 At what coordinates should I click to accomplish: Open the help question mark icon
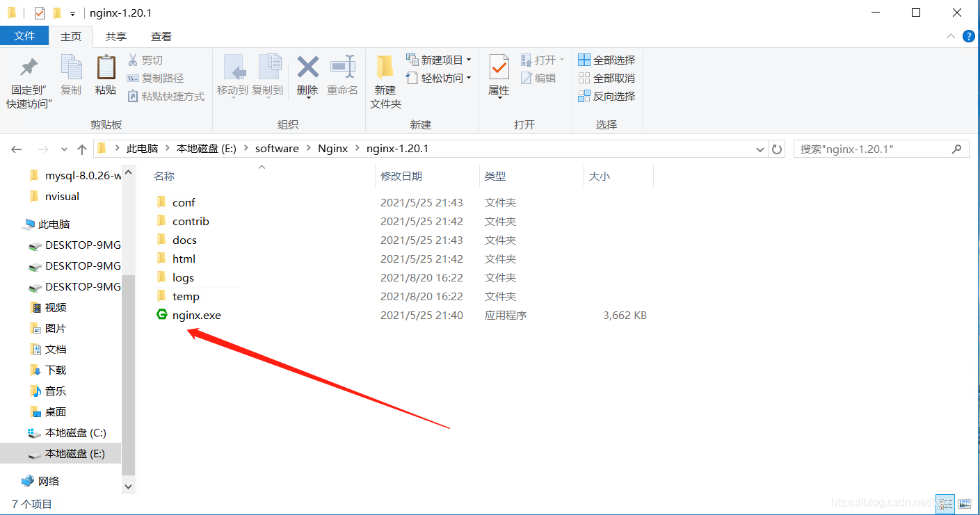[x=968, y=36]
